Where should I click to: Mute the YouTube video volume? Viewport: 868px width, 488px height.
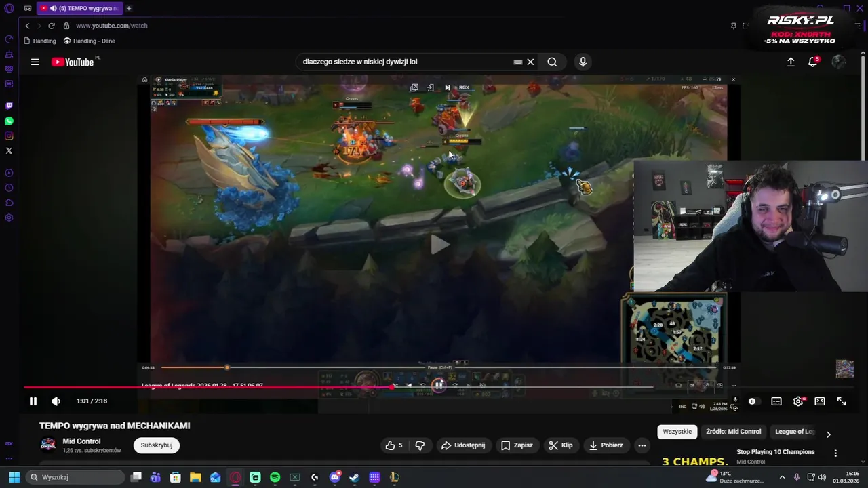click(x=56, y=401)
